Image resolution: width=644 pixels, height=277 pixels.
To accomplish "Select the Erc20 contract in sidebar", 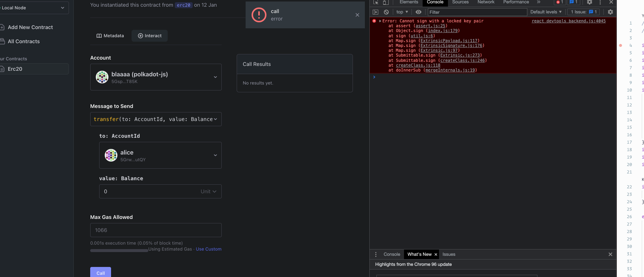I will pyautogui.click(x=34, y=69).
